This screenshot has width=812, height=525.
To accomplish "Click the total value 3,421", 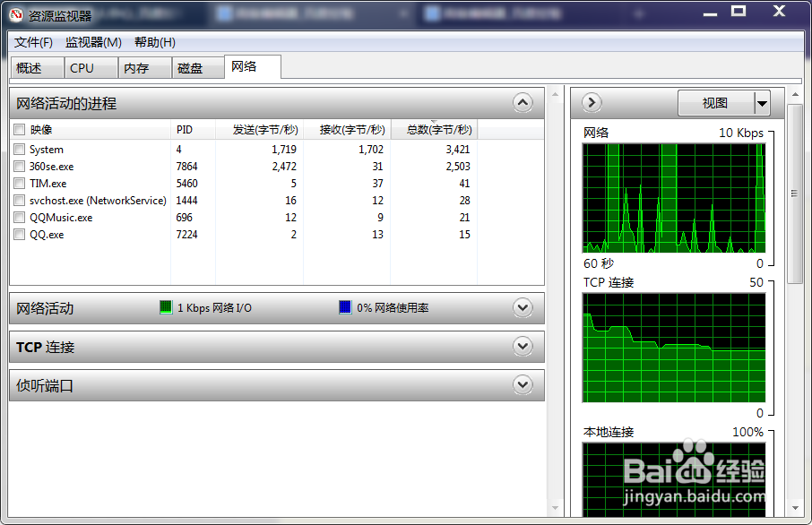I will coord(458,150).
